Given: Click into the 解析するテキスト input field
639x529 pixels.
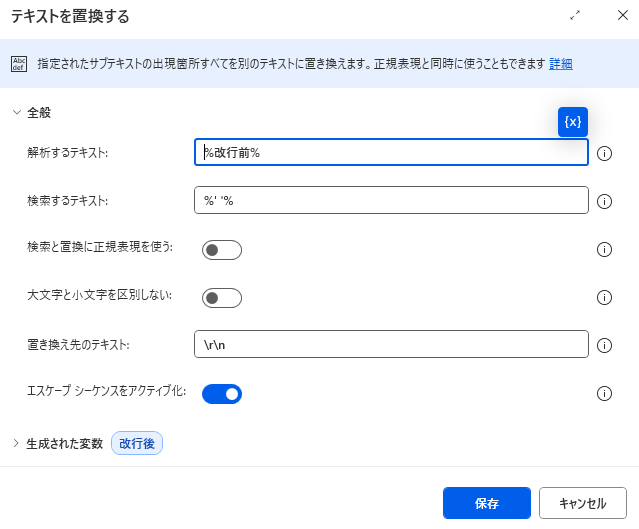Looking at the screenshot, I should coord(390,152).
